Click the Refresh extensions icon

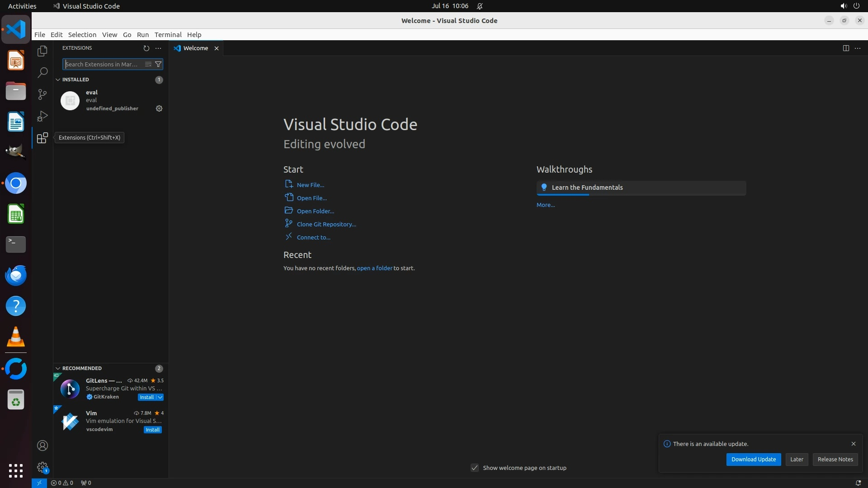point(146,48)
